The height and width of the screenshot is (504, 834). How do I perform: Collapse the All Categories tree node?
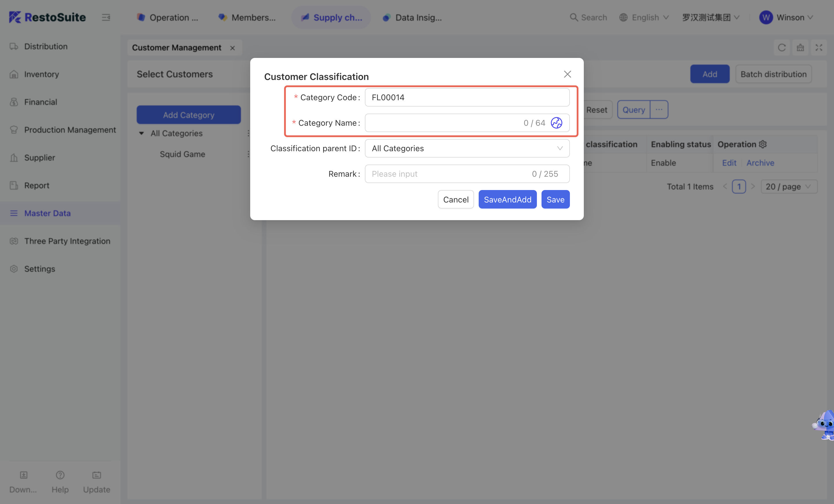click(x=142, y=133)
